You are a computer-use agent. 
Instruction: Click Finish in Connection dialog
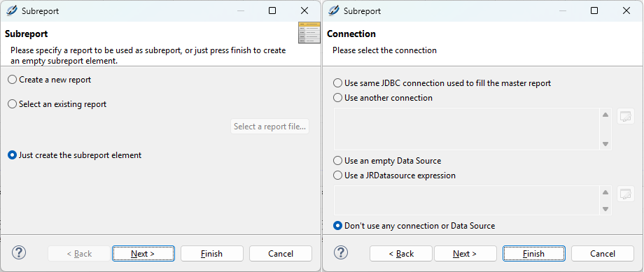pyautogui.click(x=534, y=254)
